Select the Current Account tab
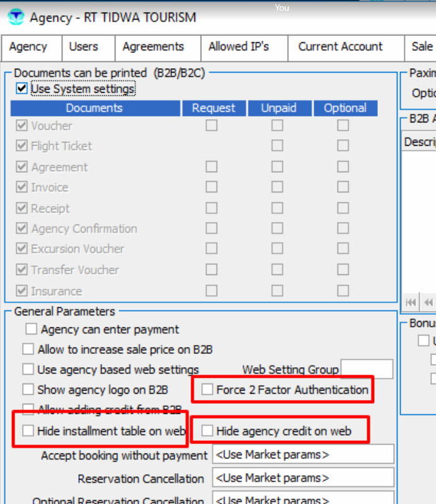 [x=340, y=47]
